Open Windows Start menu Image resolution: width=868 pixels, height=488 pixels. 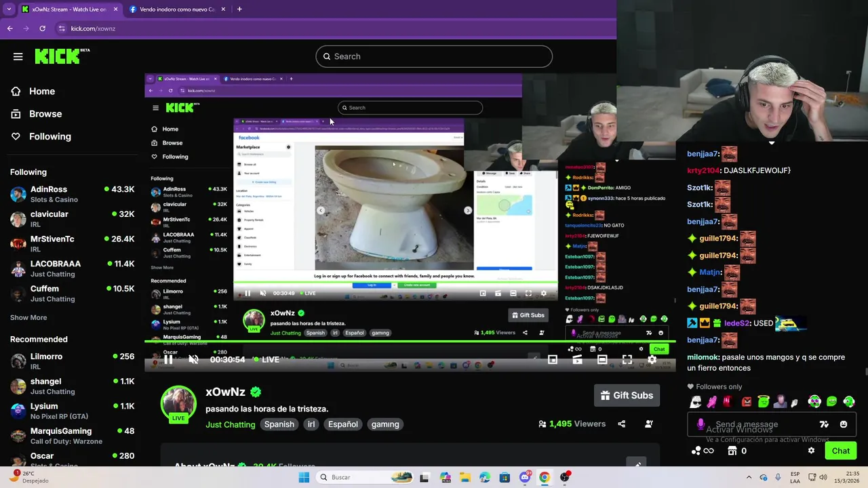click(x=304, y=477)
